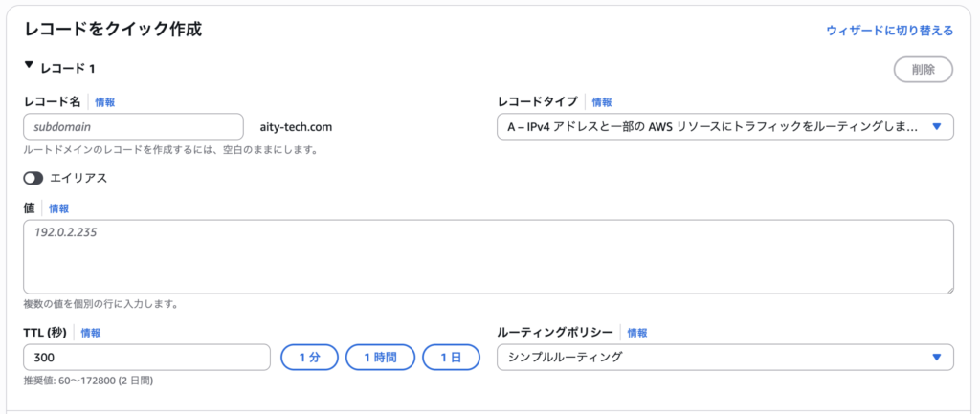Click the resize handle of 値 text area

pos(949,289)
